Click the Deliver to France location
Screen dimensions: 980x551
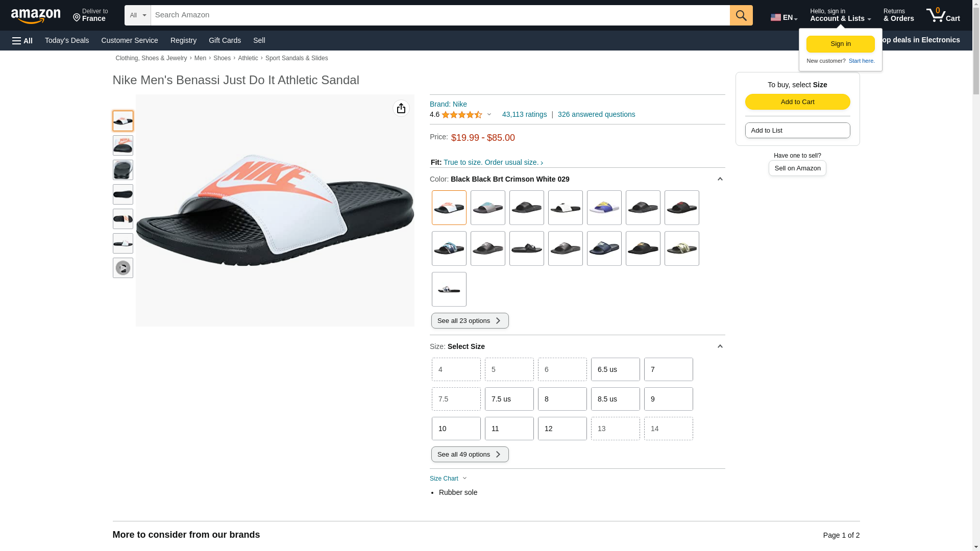(x=90, y=15)
